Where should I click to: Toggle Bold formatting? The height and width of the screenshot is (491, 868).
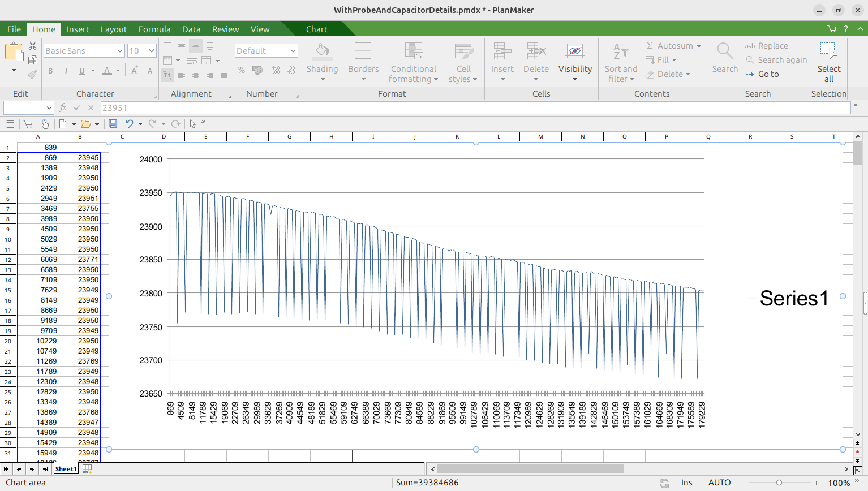(x=50, y=71)
